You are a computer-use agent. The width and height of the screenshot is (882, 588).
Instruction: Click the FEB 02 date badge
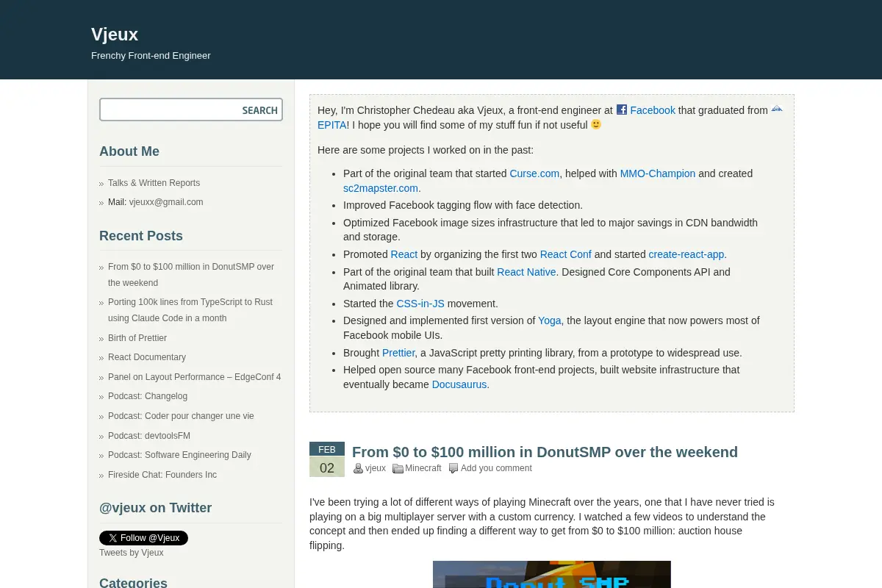(x=327, y=459)
